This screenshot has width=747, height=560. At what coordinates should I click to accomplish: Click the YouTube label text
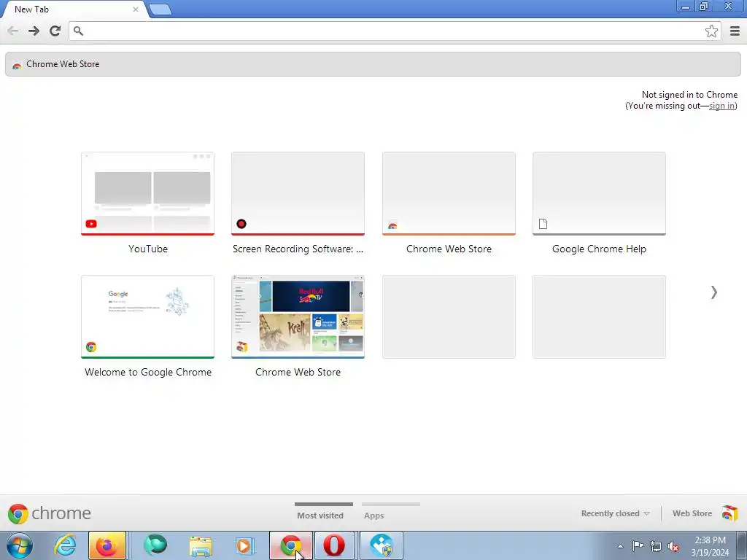point(147,249)
